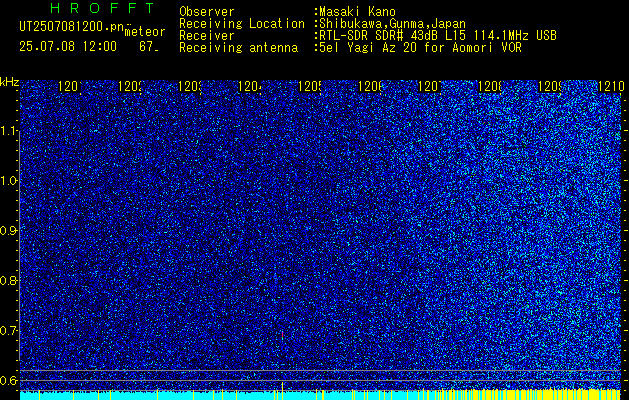The width and height of the screenshot is (629, 400).
Task: Click the 1210 time marker
Action: 611,86
